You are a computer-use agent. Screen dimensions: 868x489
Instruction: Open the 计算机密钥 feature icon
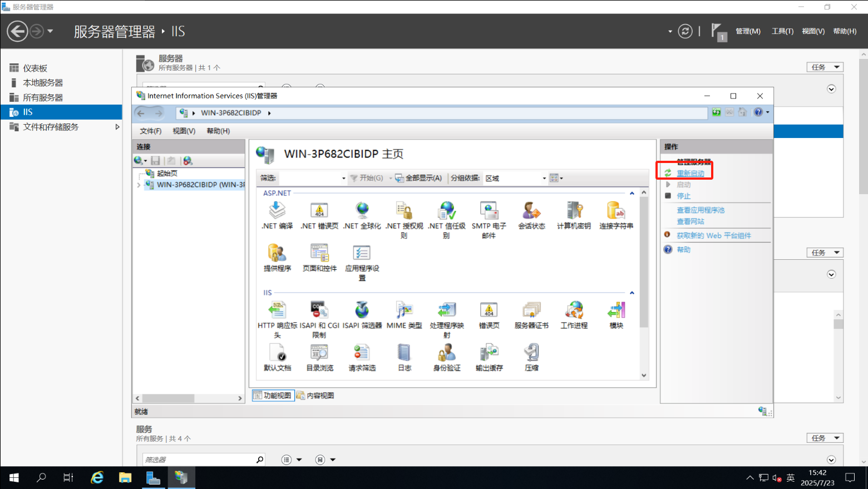(574, 210)
